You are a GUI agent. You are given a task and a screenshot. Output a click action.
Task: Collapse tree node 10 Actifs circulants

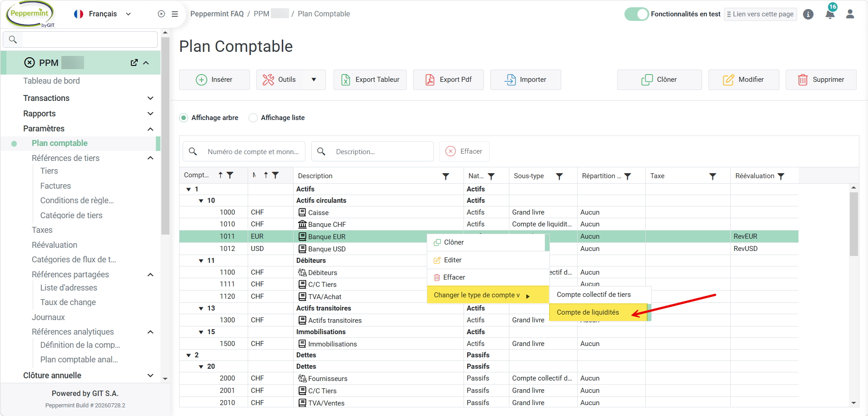[x=201, y=200]
